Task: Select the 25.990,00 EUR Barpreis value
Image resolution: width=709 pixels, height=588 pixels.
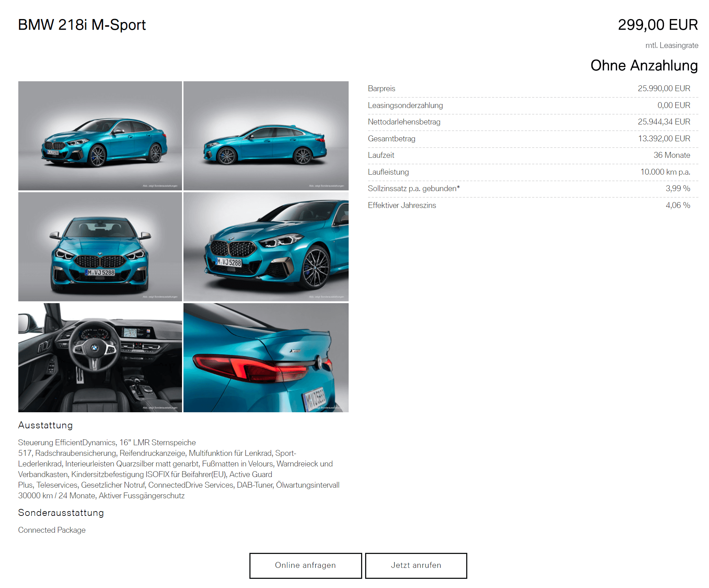Action: [x=664, y=89]
